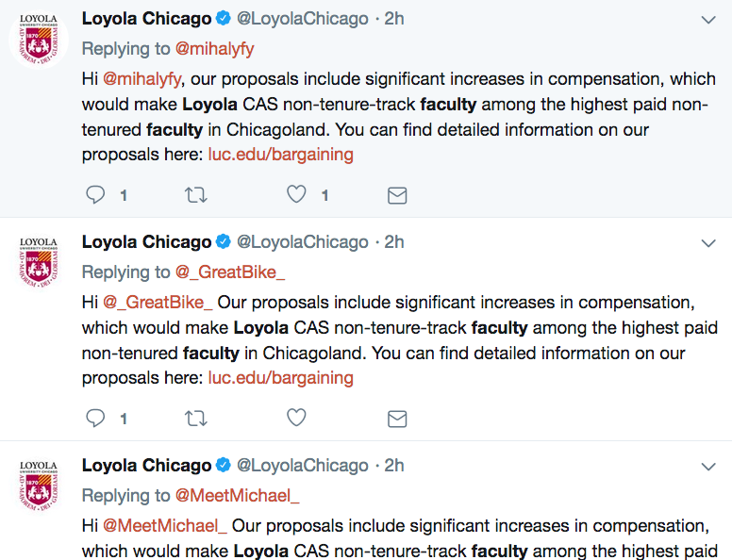Retweet the reply to @_GreatBike_
Screen dimensions: 732x560
click(195, 418)
